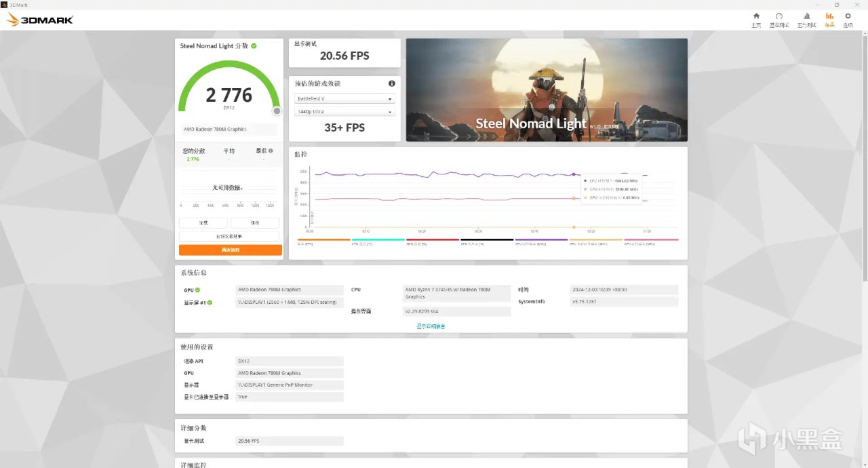The width and height of the screenshot is (868, 468).
Task: Click the orange Run Again button
Action: point(231,250)
